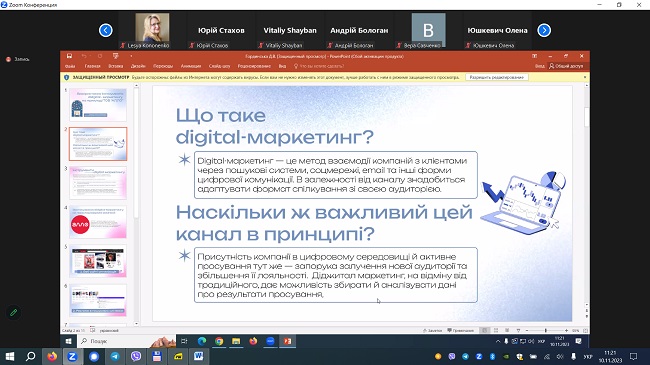Click the protected view shield icon
Image resolution: width=650 pixels, height=365 pixels.
pyautogui.click(x=66, y=77)
